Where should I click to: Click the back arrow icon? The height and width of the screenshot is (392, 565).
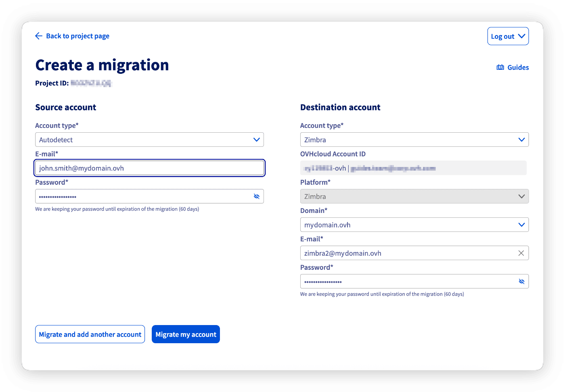coord(39,36)
